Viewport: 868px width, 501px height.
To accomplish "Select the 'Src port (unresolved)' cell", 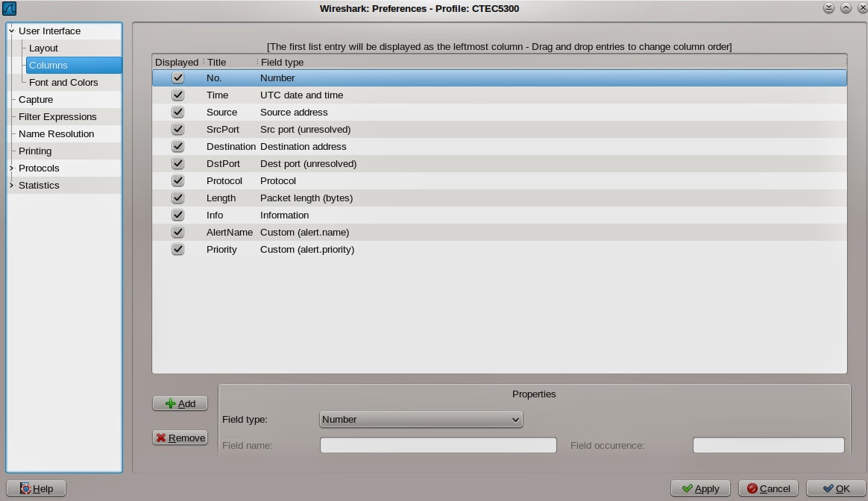I will 305,130.
